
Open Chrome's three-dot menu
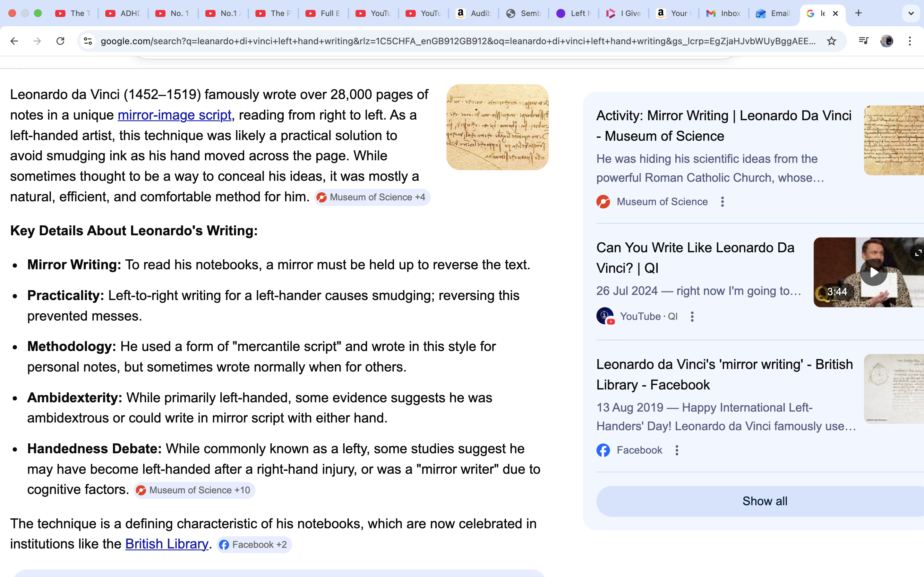tap(910, 41)
